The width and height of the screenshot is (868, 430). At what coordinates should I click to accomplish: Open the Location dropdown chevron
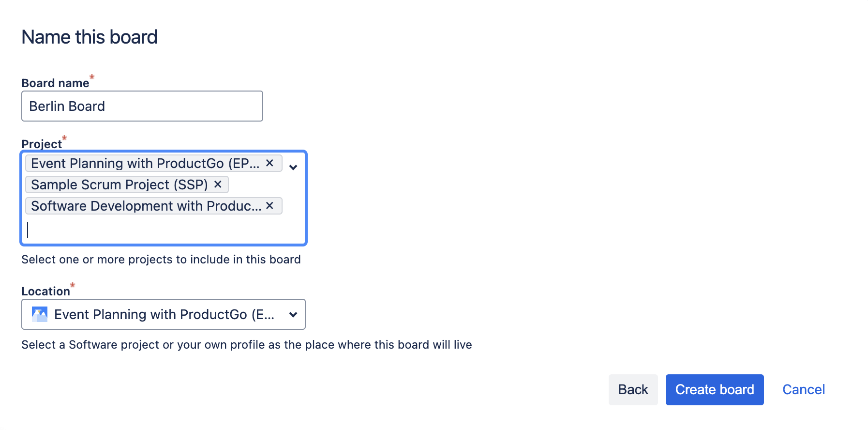click(293, 315)
